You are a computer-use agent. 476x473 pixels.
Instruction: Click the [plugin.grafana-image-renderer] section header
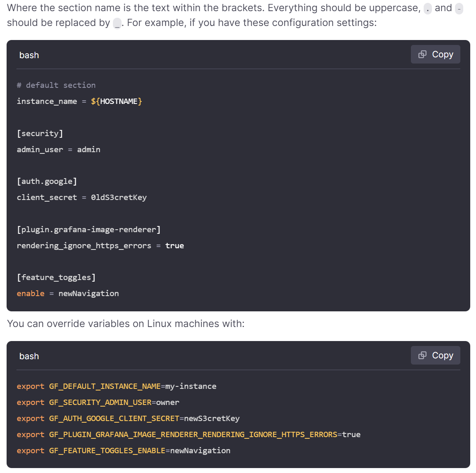[89, 230]
